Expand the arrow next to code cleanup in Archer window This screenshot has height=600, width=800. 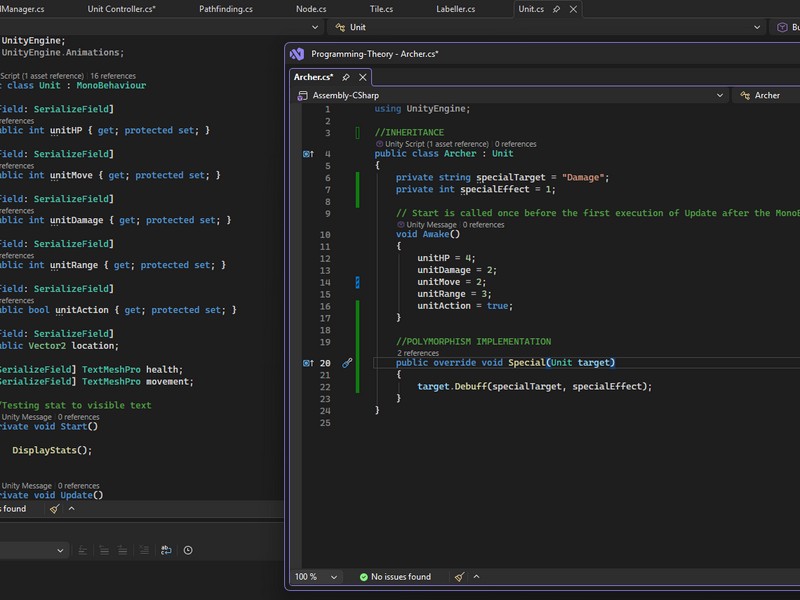[476, 577]
